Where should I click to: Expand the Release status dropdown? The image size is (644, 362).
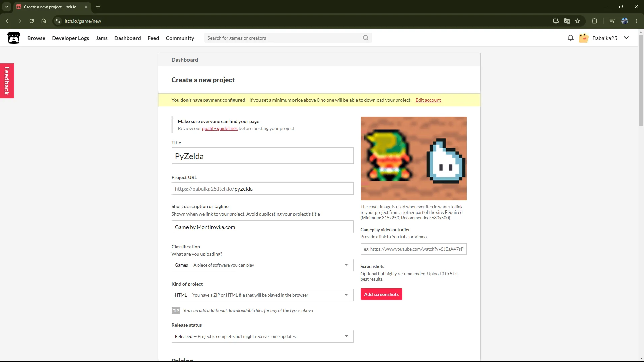click(x=262, y=336)
